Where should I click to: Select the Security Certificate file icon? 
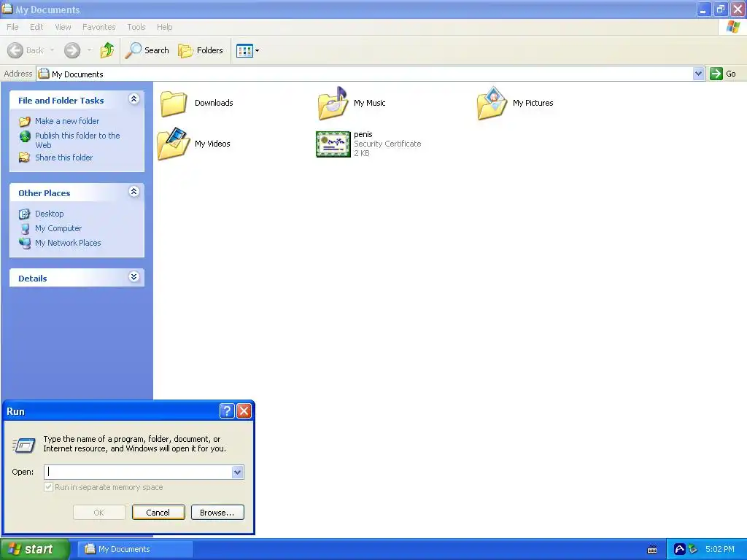click(x=333, y=144)
